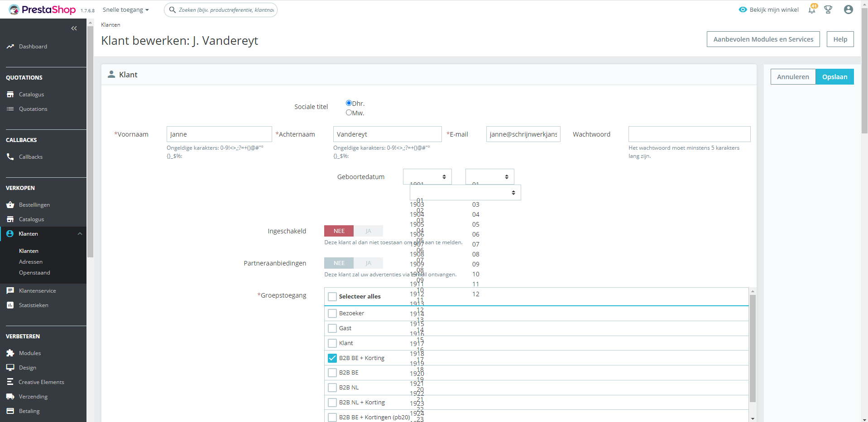Click the Callbacks phone icon
The width and height of the screenshot is (868, 422).
pyautogui.click(x=10, y=156)
